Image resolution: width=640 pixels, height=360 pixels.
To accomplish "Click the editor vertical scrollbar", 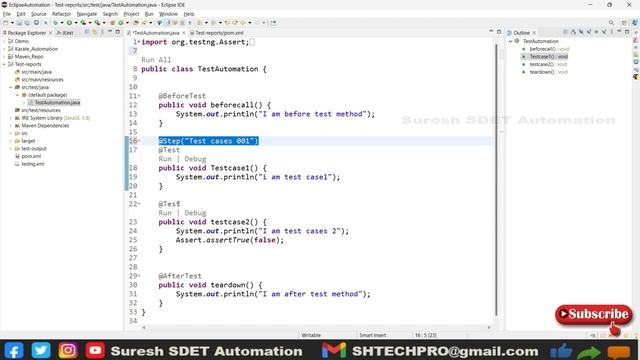I will pyautogui.click(x=496, y=180).
